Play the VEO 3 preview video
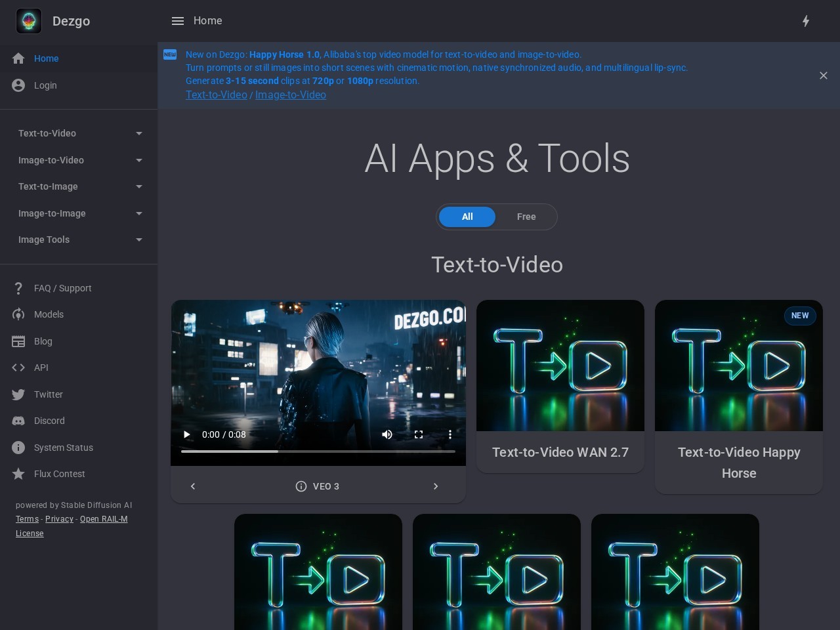The width and height of the screenshot is (840, 630). (187, 434)
